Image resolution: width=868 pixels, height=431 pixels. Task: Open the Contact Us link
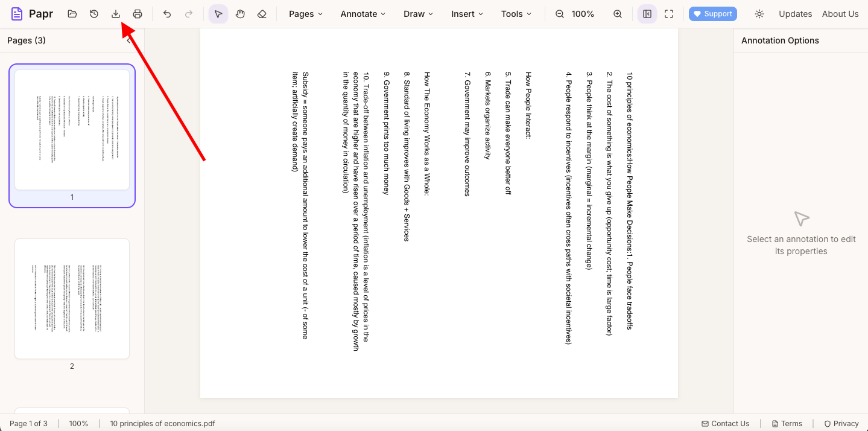click(x=725, y=423)
